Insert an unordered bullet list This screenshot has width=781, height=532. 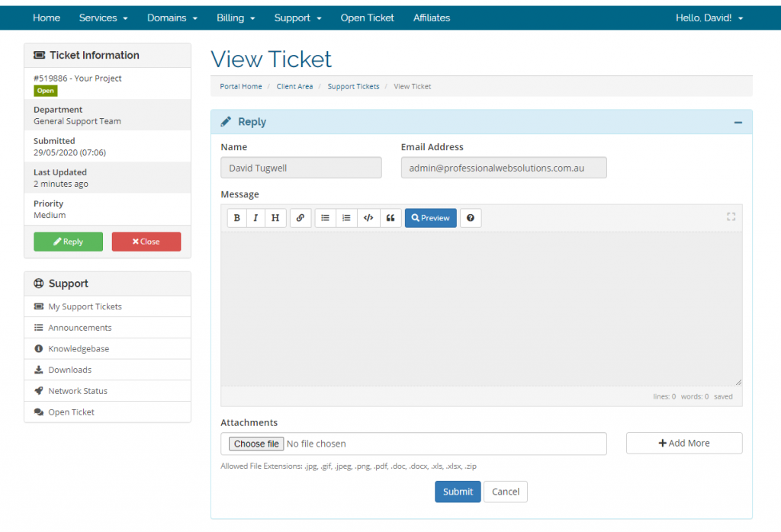(325, 218)
